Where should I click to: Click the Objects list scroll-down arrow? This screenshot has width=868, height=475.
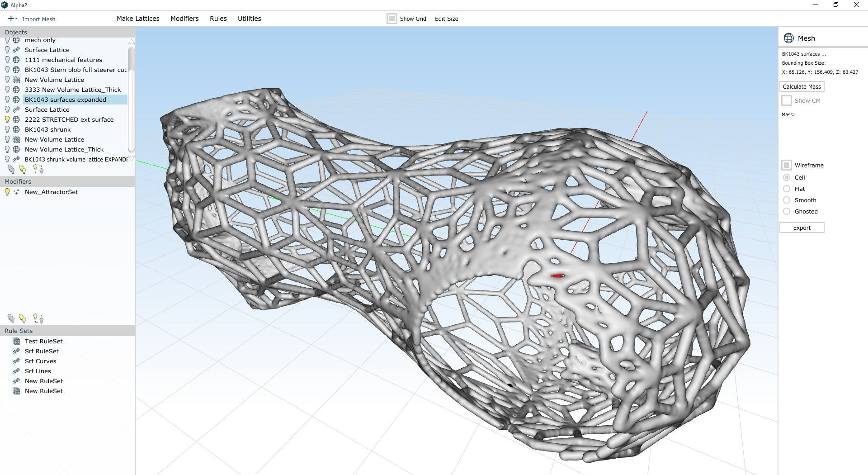(132, 158)
